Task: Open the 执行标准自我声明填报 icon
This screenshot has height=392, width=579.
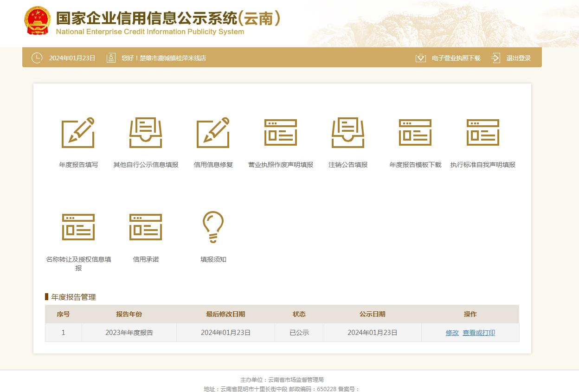Action: click(x=483, y=133)
